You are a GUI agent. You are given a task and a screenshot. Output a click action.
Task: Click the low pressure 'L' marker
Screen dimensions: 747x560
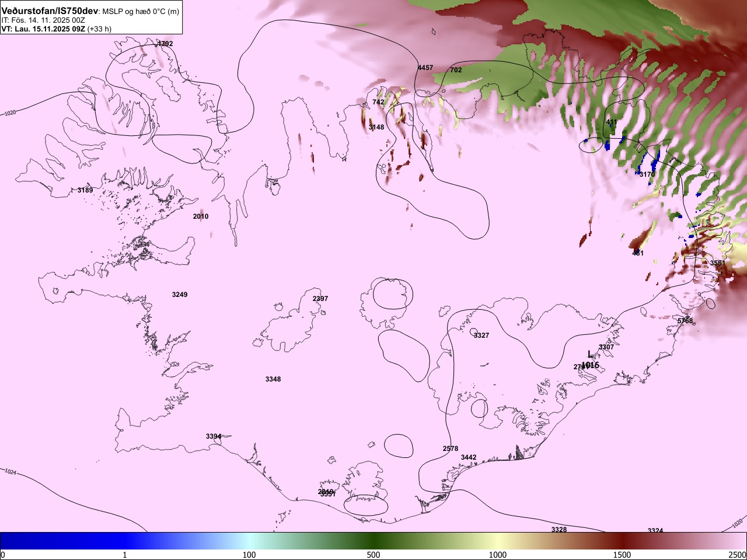click(x=590, y=354)
